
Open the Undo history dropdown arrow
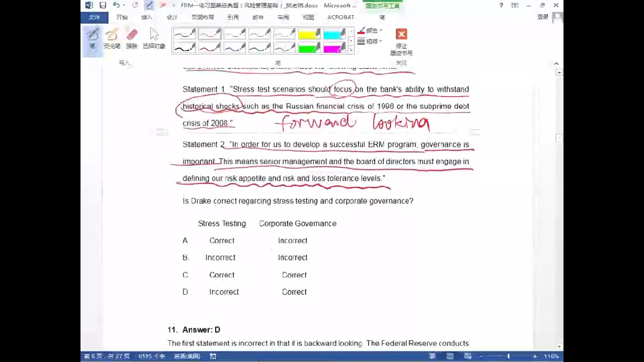pyautogui.click(x=123, y=5)
